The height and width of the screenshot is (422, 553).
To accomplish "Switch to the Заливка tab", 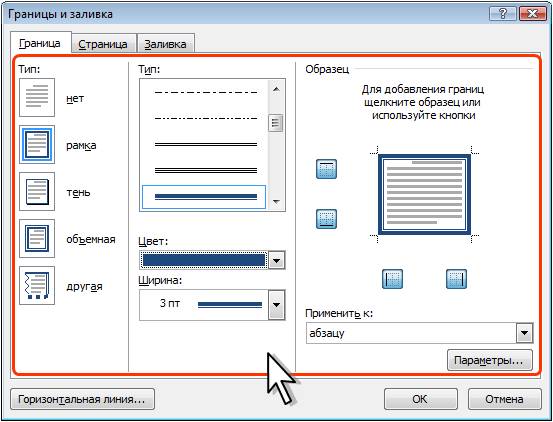I will pyautogui.click(x=165, y=44).
